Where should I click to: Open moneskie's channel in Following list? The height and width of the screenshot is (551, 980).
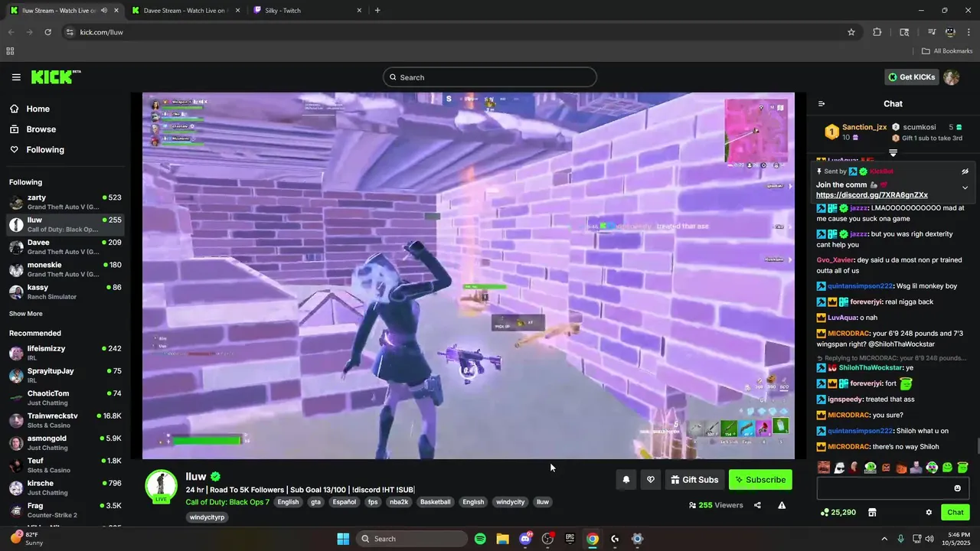click(x=65, y=269)
